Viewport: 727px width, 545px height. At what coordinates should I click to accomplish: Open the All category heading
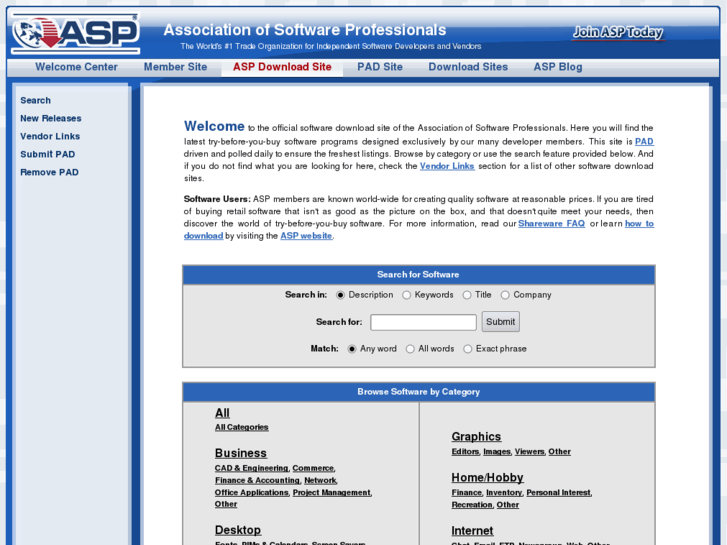click(222, 413)
